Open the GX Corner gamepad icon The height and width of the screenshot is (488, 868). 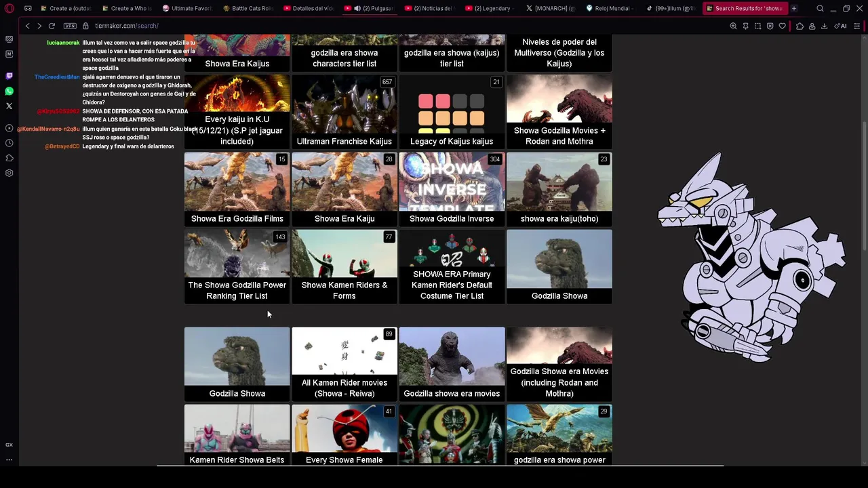tap(28, 8)
